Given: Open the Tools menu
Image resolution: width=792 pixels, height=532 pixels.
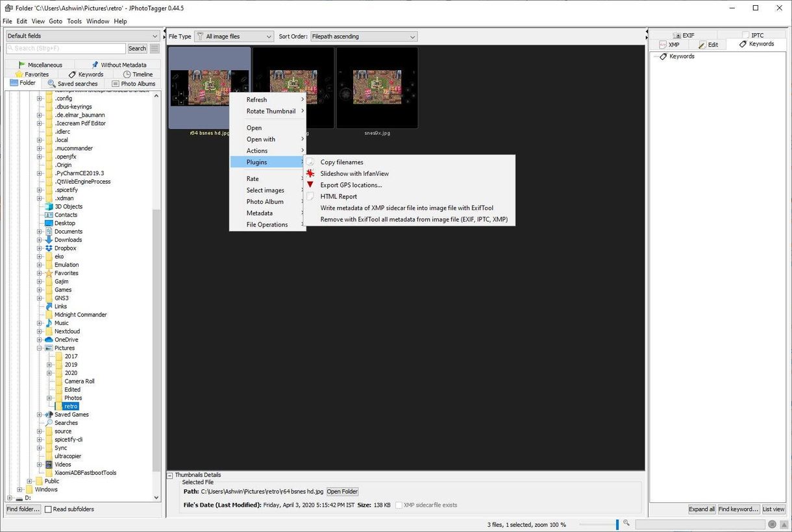Looking at the screenshot, I should pyautogui.click(x=75, y=21).
